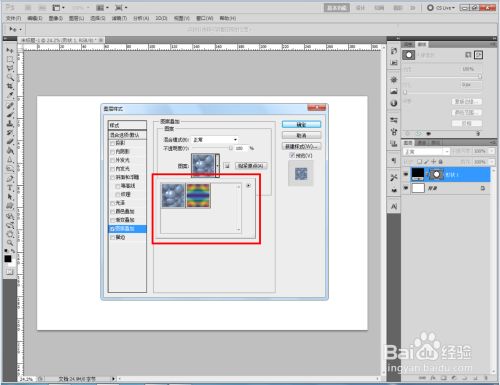Open the pattern picker dropdown arrow
The image size is (500, 385).
point(217,165)
